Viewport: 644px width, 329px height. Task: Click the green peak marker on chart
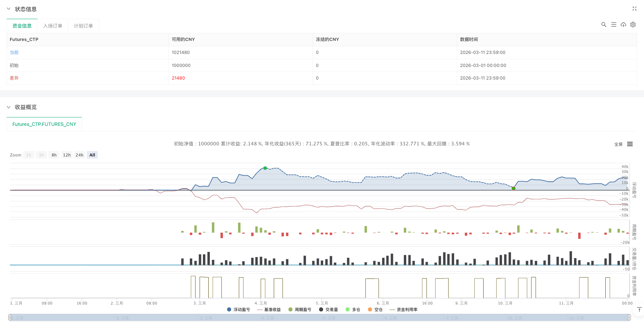pyautogui.click(x=265, y=168)
